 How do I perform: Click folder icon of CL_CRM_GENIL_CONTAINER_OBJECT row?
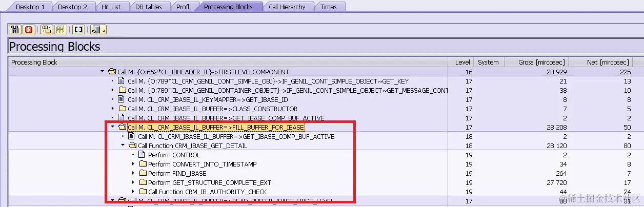pyautogui.click(x=122, y=90)
